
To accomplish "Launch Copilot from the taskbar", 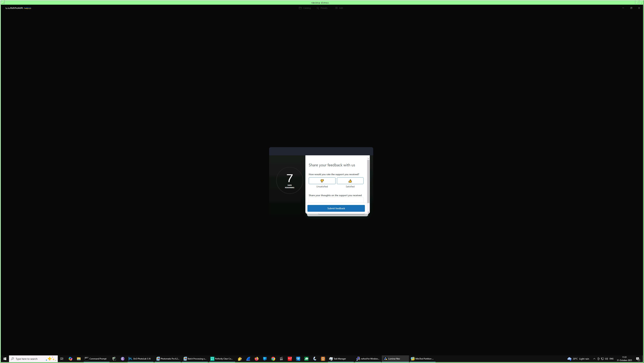I will tap(70, 359).
